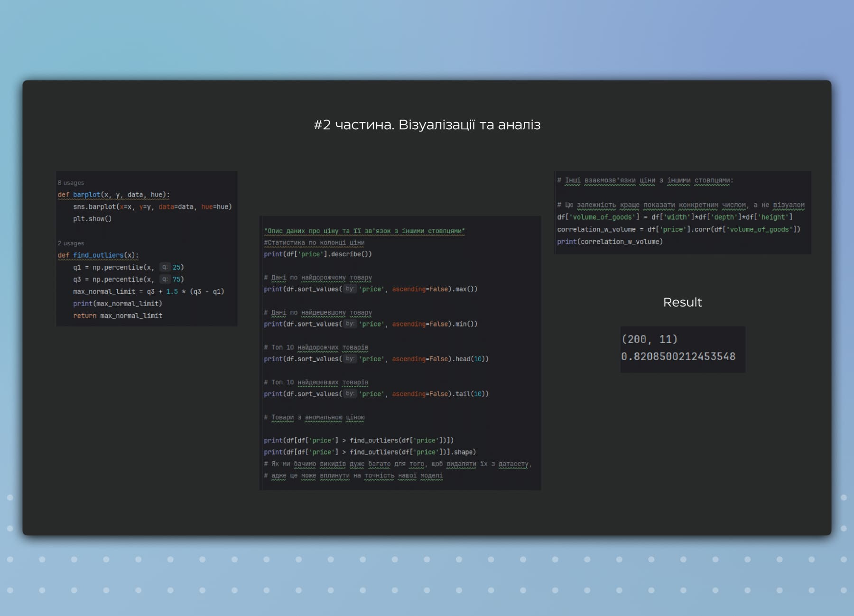This screenshot has width=854, height=616.
Task: Click the '2 usages' hint above find_outliers
Action: click(x=71, y=243)
